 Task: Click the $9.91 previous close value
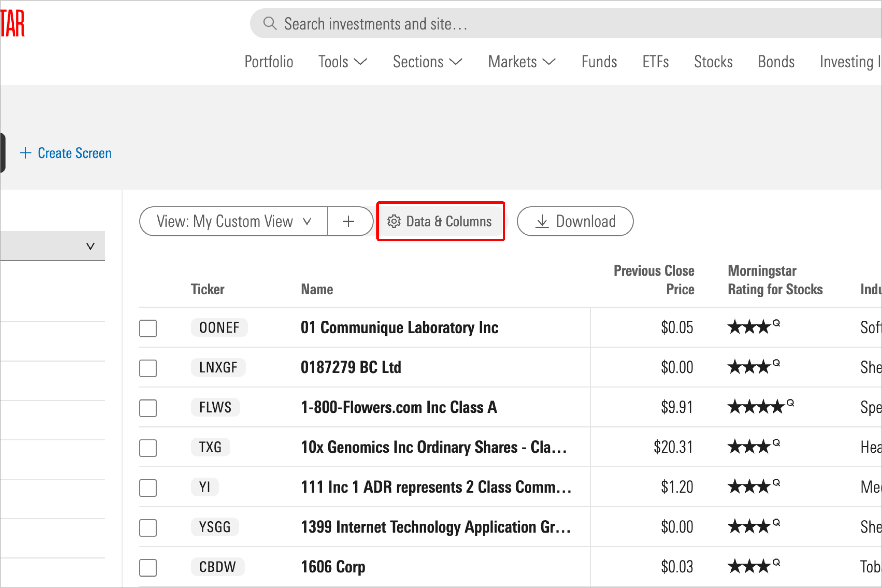677,407
